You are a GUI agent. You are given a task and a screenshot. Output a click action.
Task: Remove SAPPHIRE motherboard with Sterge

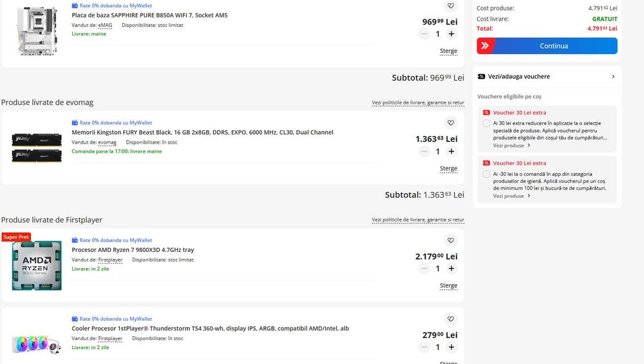[x=448, y=51]
